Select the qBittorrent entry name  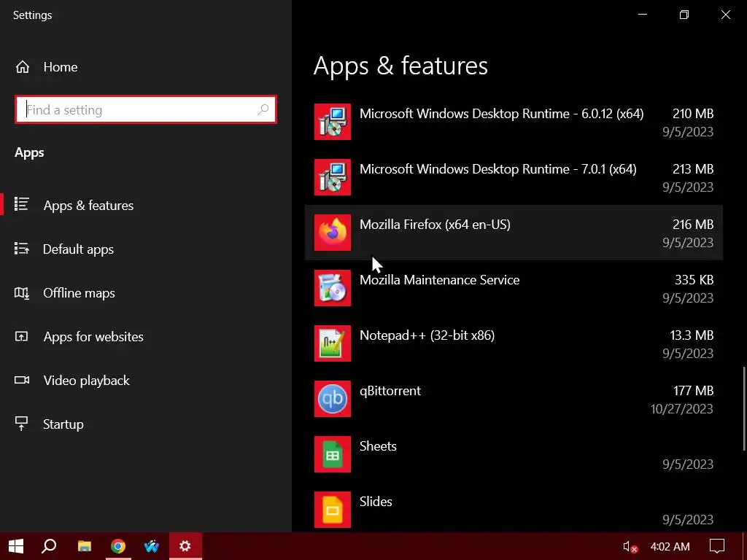pos(390,391)
